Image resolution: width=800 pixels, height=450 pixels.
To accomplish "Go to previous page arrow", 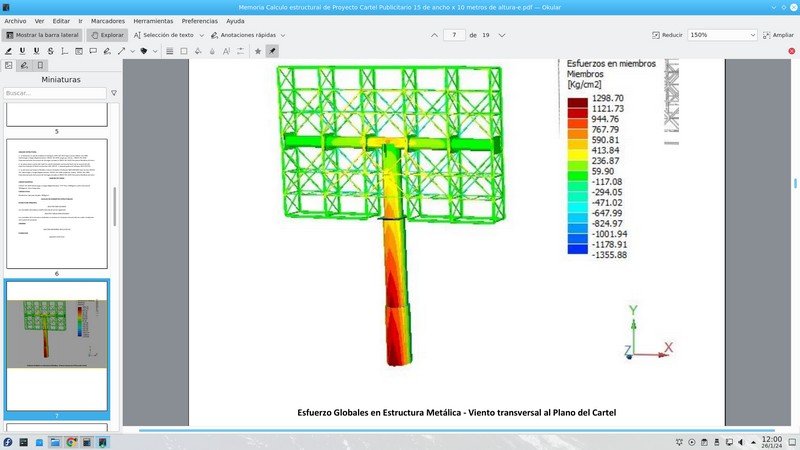I will point(434,35).
